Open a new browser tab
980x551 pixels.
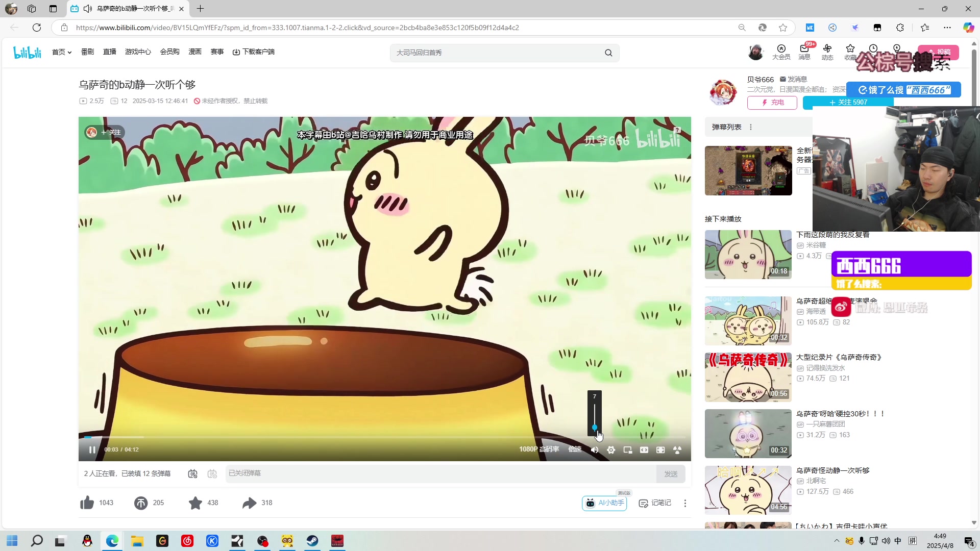tap(200, 9)
